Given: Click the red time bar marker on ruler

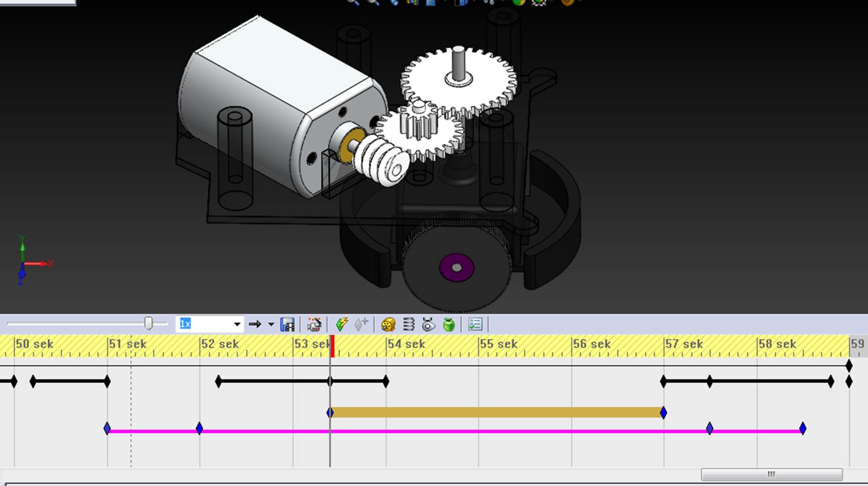Looking at the screenshot, I should pyautogui.click(x=332, y=346).
